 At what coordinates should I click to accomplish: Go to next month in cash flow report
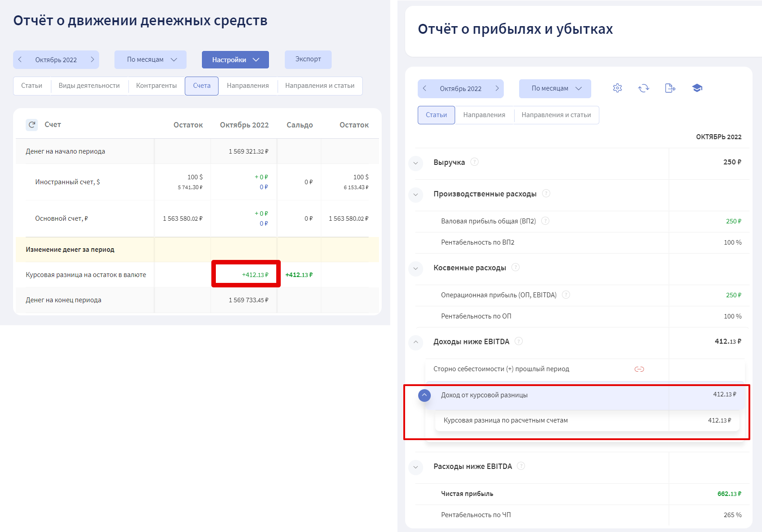[92, 59]
